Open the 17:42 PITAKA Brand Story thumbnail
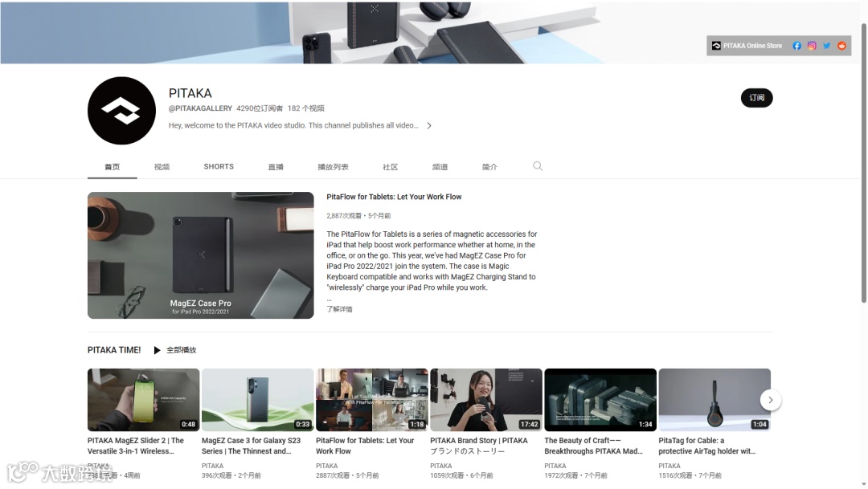 (486, 400)
